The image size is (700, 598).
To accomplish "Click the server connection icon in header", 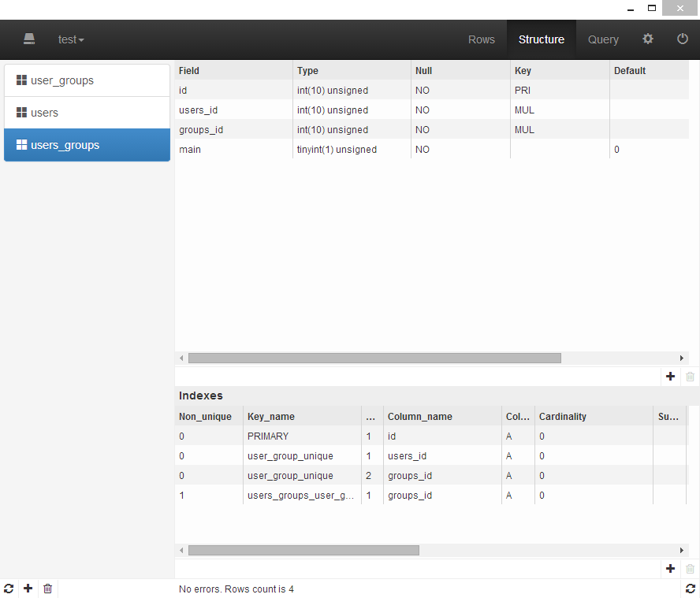I will [29, 39].
